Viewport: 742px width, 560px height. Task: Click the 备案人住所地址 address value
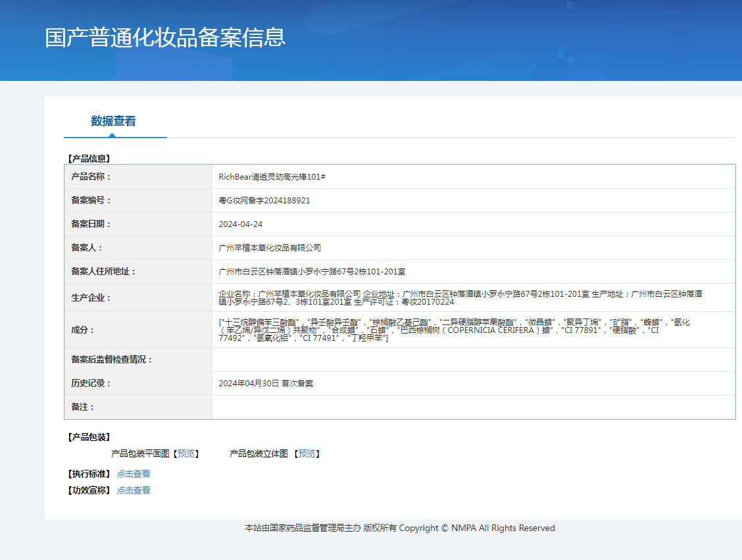pyautogui.click(x=312, y=272)
